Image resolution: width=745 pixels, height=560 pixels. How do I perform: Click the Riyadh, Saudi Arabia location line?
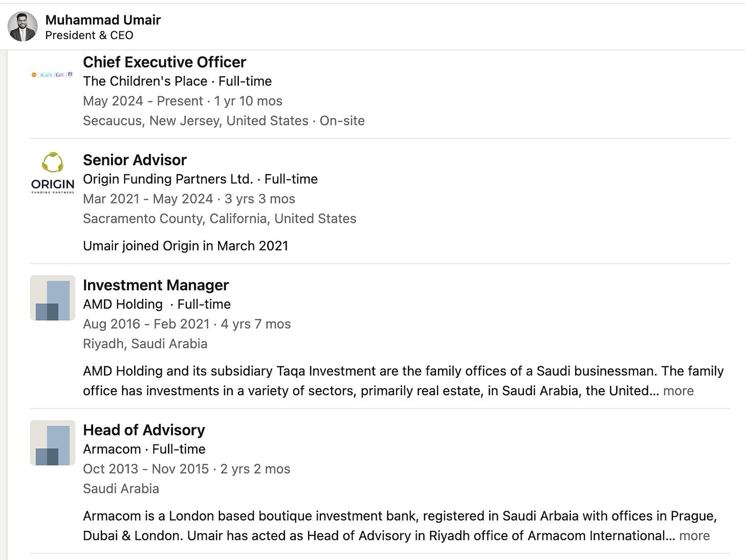[x=145, y=343]
